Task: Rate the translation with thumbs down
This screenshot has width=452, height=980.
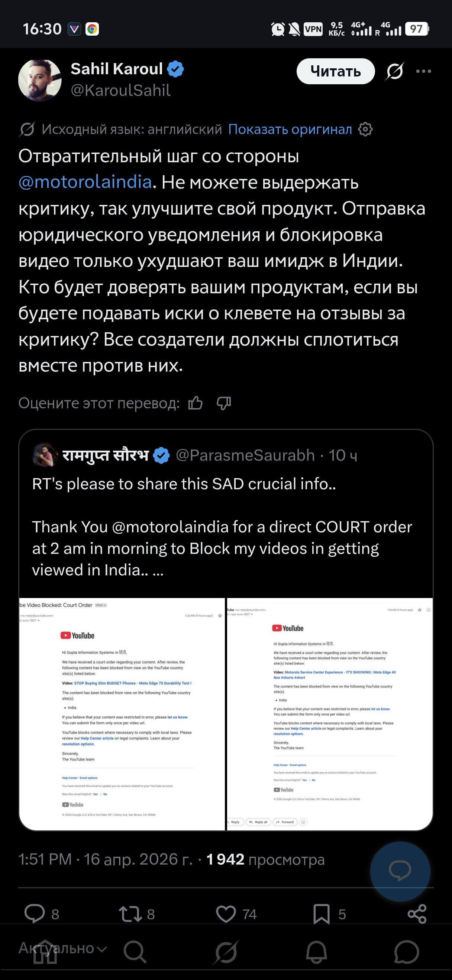Action: [223, 403]
